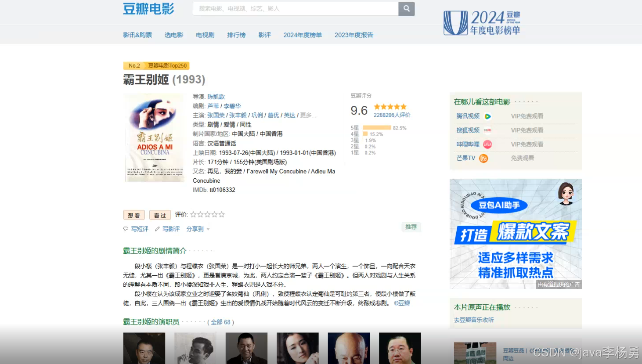Image resolution: width=642 pixels, height=364 pixels.
Task: Click the 写影评 link
Action: click(x=171, y=229)
